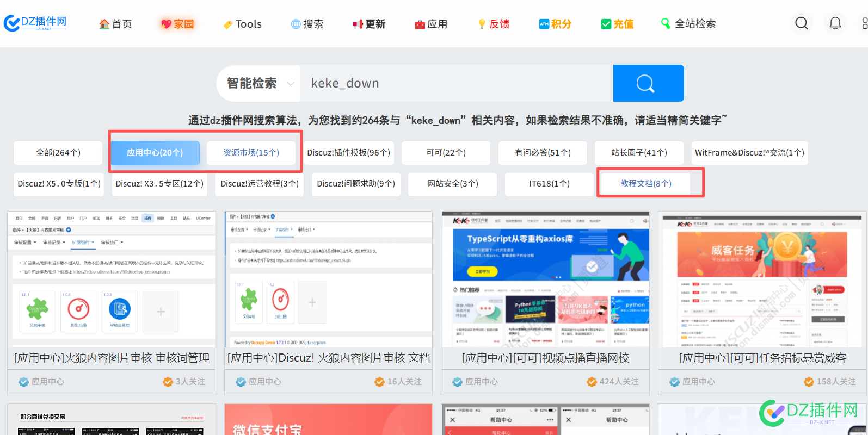
Task: Open the 家园 menu item
Action: coord(177,24)
